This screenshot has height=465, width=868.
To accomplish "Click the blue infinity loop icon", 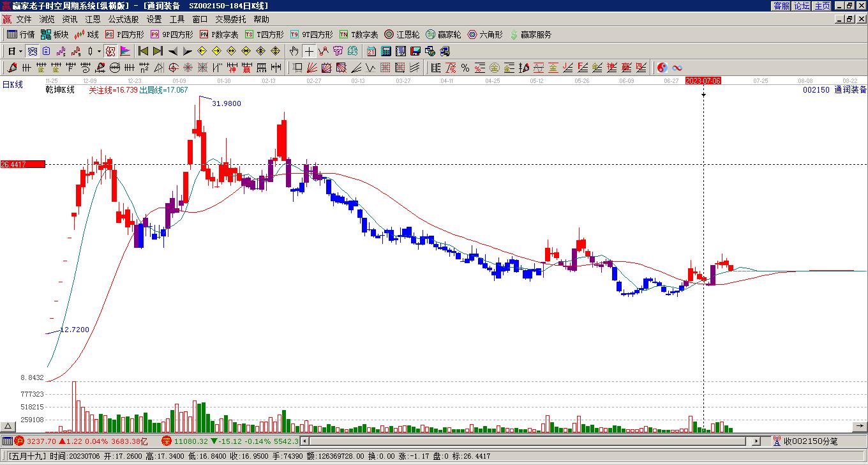I will 677,68.
